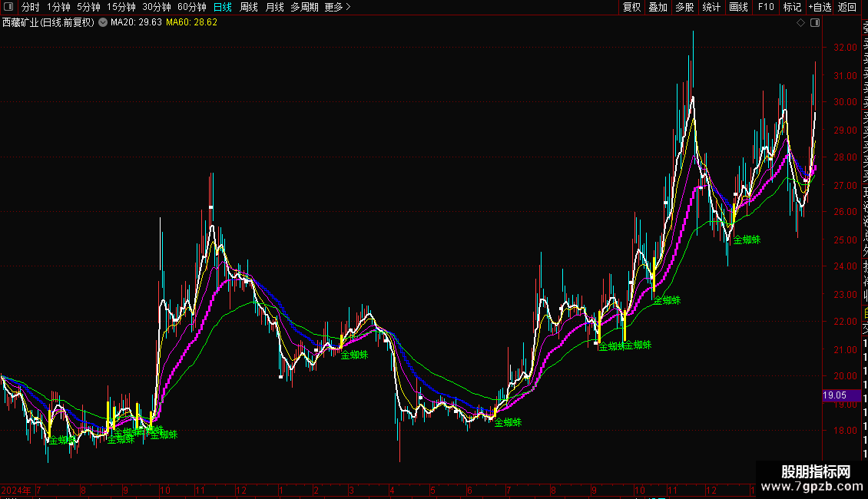Select the 1分钟 period tab
This screenshot has width=868, height=499.
58,7
